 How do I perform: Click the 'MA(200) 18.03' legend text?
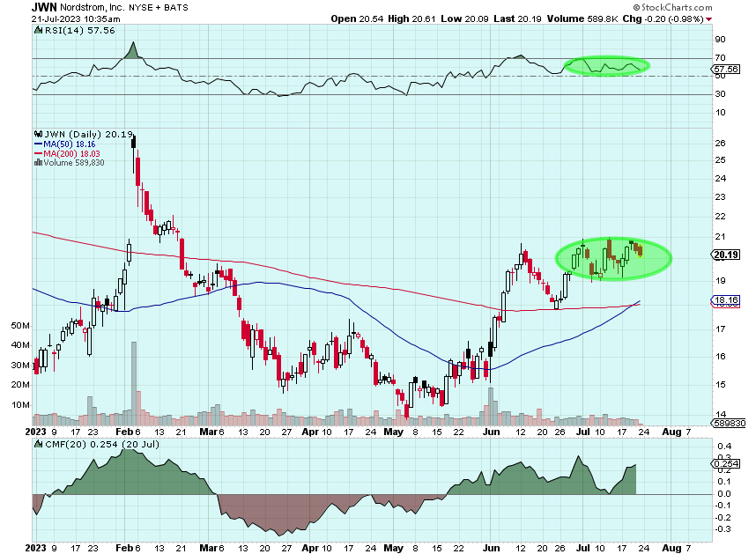tap(71, 153)
